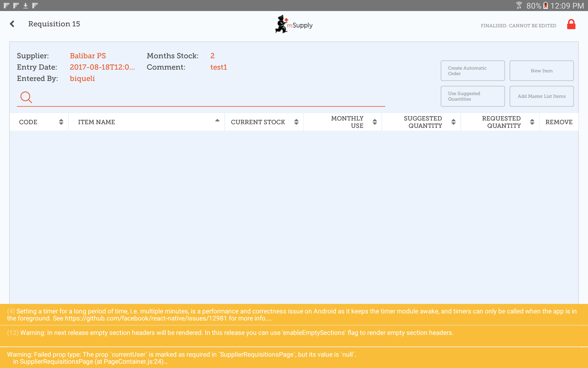The height and width of the screenshot is (368, 588).
Task: Tap the wifi status icon
Action: click(519, 6)
